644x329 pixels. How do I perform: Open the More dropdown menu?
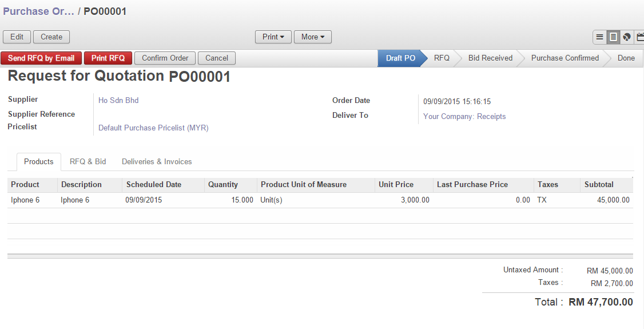tap(312, 37)
